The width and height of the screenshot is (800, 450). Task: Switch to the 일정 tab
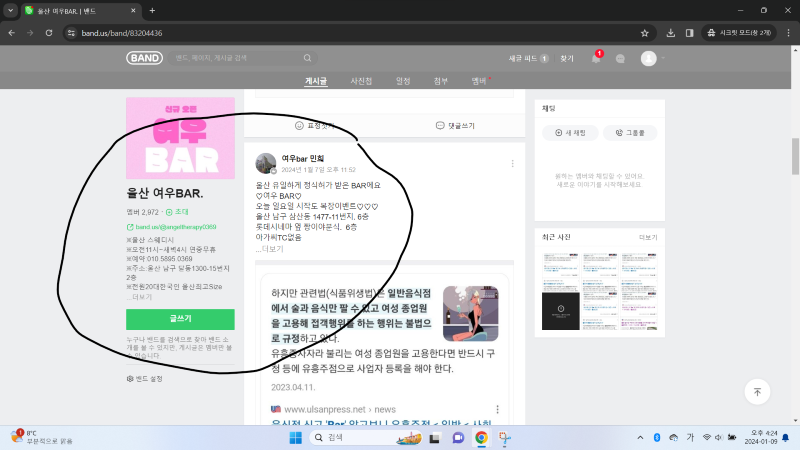click(x=403, y=81)
